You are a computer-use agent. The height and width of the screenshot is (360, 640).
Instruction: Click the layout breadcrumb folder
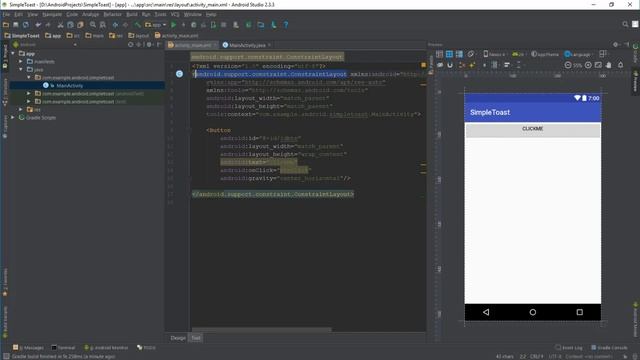click(139, 36)
